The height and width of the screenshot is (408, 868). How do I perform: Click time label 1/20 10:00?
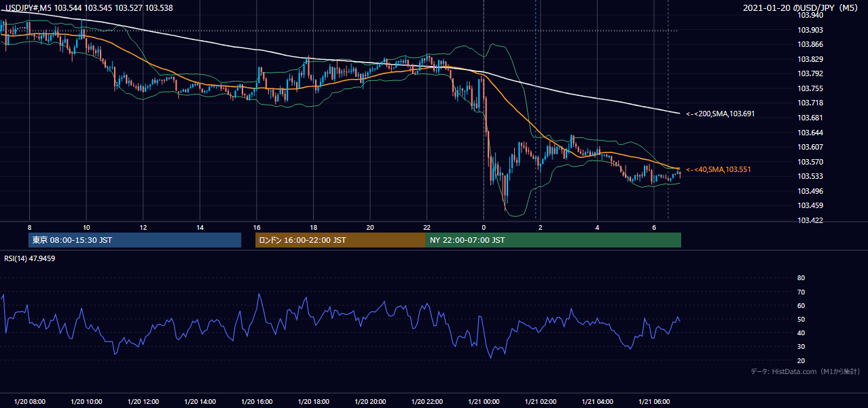pos(86,402)
